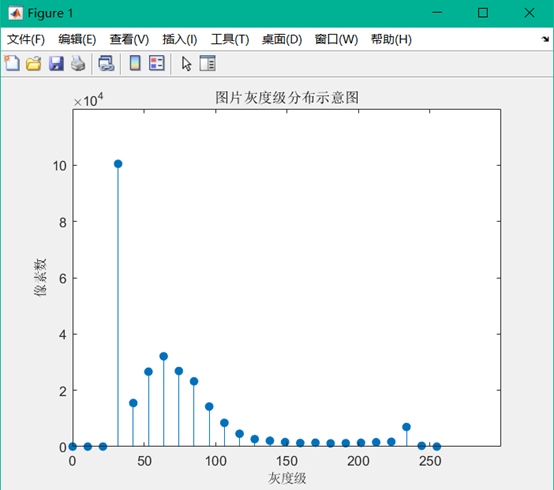Open the 窗口(W) menu
Screen dimensions: 554x490
click(336, 39)
